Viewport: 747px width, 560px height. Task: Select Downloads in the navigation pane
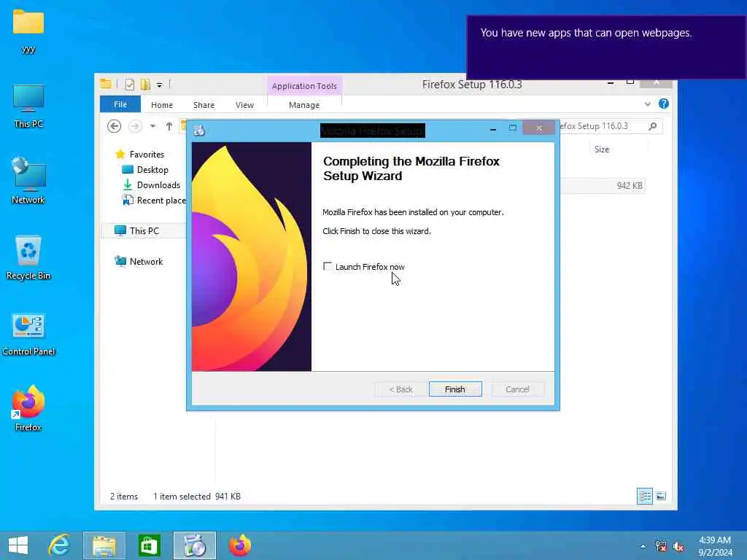(152, 184)
